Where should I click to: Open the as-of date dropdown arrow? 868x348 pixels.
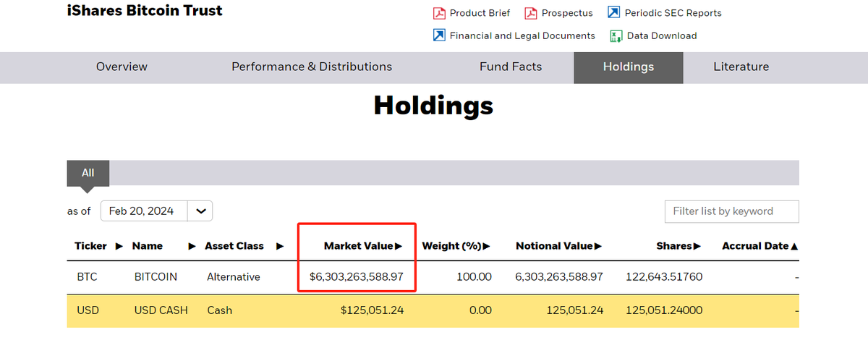pos(200,211)
